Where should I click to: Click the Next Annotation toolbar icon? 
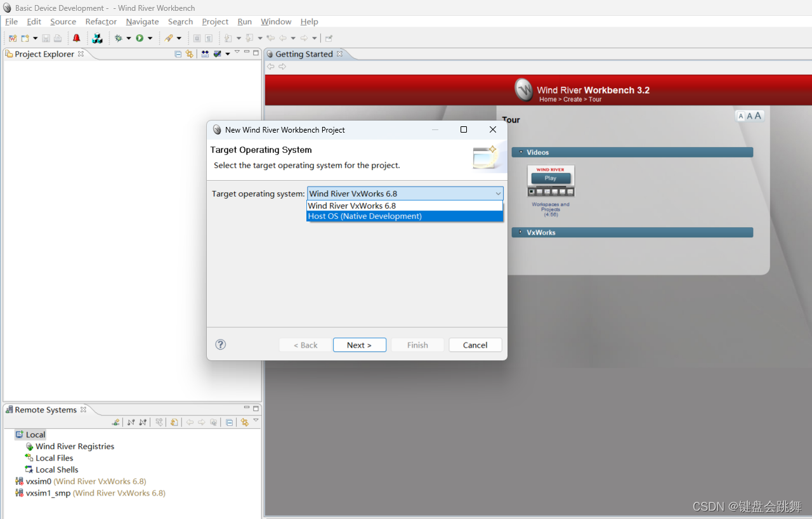(228, 38)
